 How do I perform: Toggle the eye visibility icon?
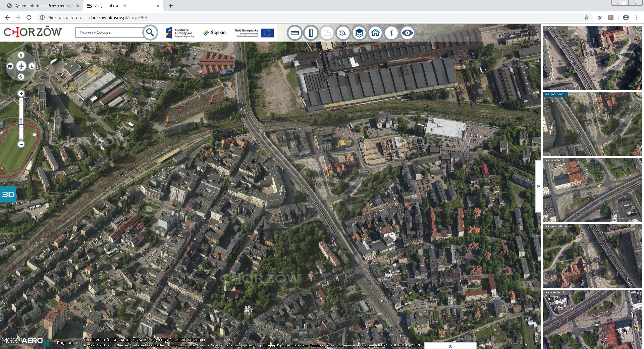(x=407, y=33)
